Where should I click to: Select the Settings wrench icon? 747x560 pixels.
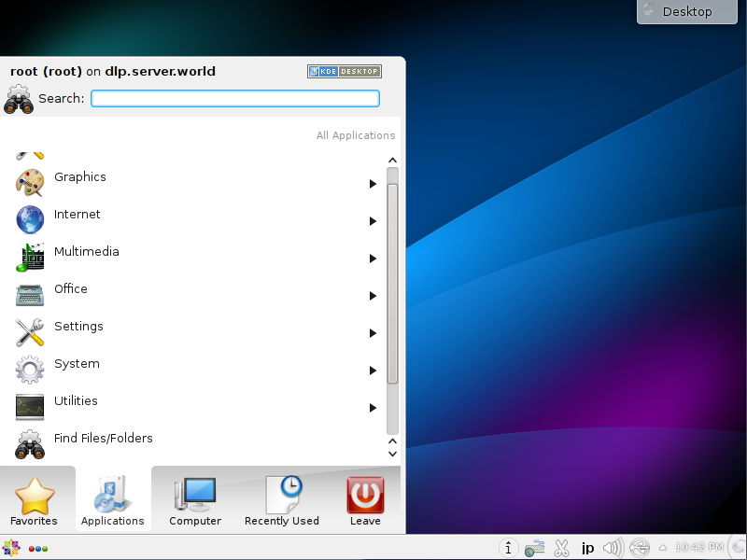[x=28, y=327]
